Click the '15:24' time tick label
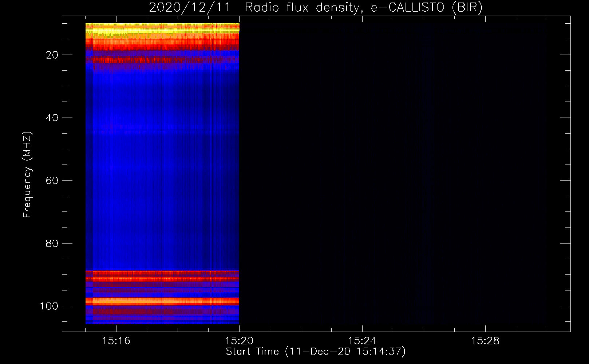Image resolution: width=589 pixels, height=364 pixels. (x=362, y=341)
